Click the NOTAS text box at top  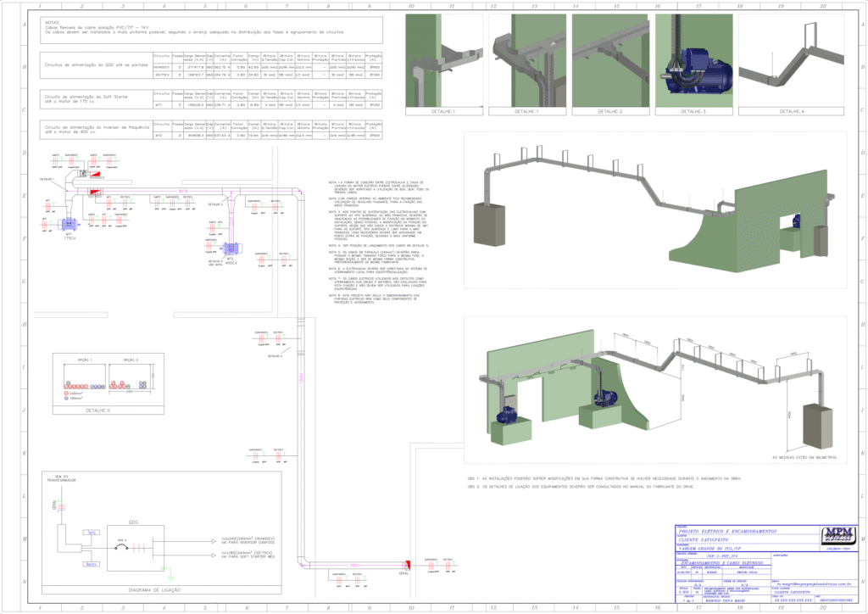click(x=210, y=31)
